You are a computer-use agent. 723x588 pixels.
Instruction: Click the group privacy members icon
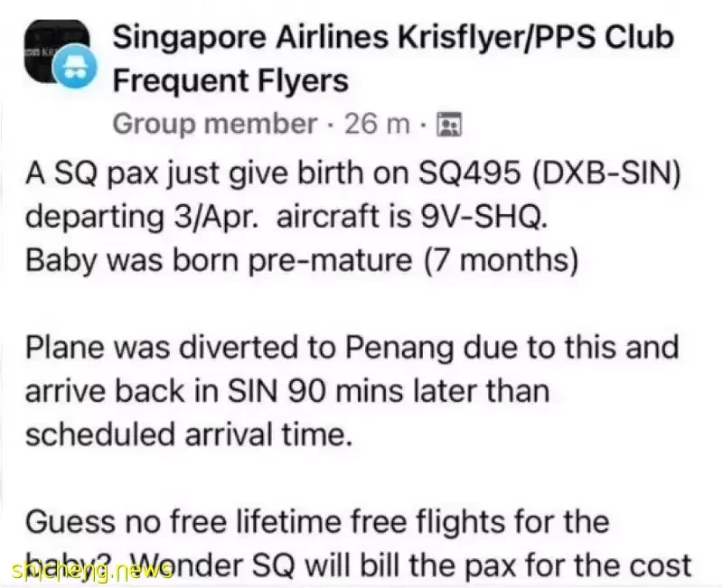coord(449,125)
